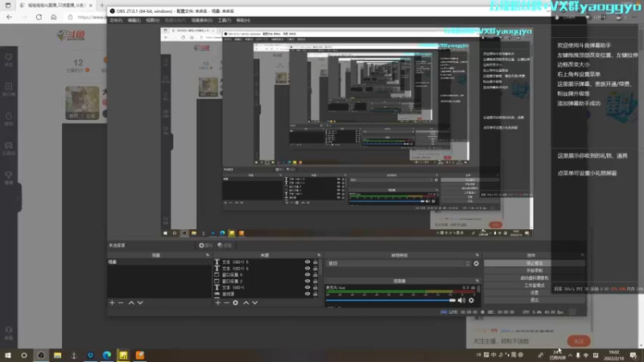Add a new scene with the plus icon

pyautogui.click(x=112, y=303)
